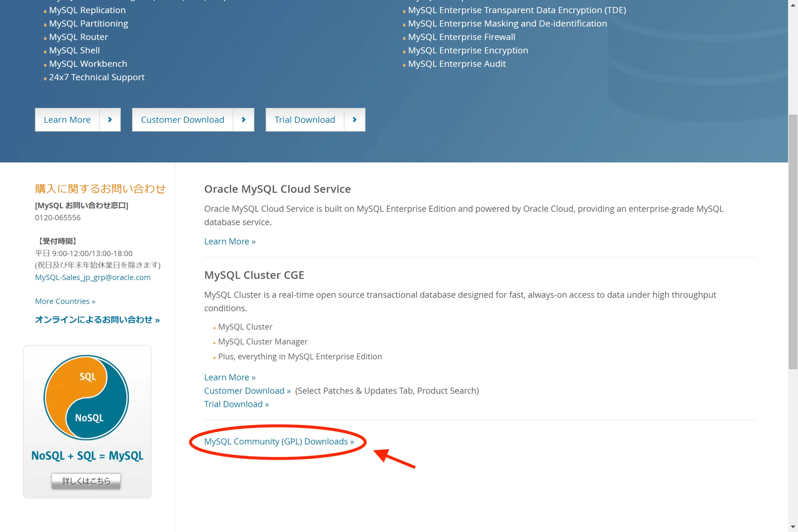Click the phone number 0120-065556

pos(58,218)
